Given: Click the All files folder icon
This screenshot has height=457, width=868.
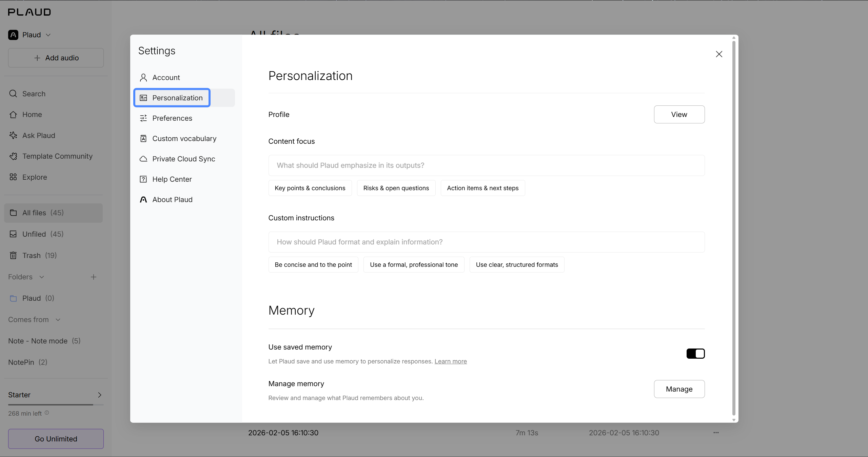Looking at the screenshot, I should [13, 213].
